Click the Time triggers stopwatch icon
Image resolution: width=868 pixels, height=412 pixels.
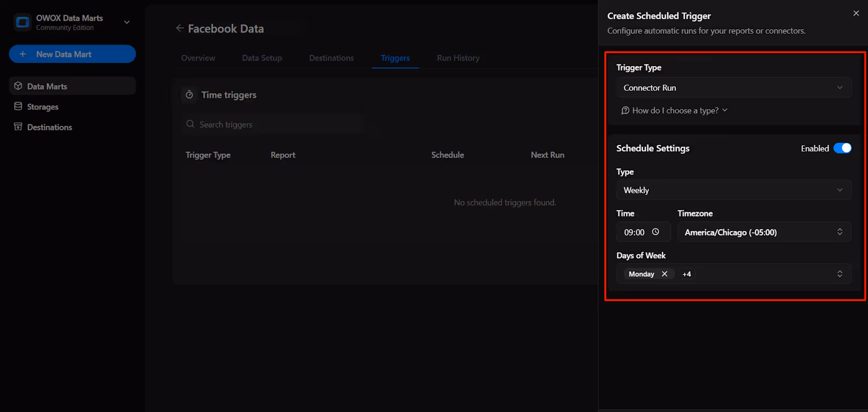click(189, 94)
